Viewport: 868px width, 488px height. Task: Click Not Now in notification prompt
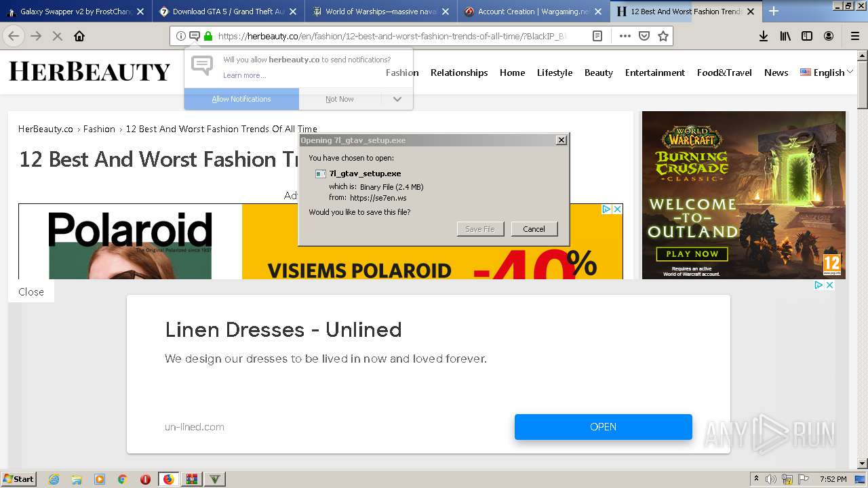(x=339, y=99)
